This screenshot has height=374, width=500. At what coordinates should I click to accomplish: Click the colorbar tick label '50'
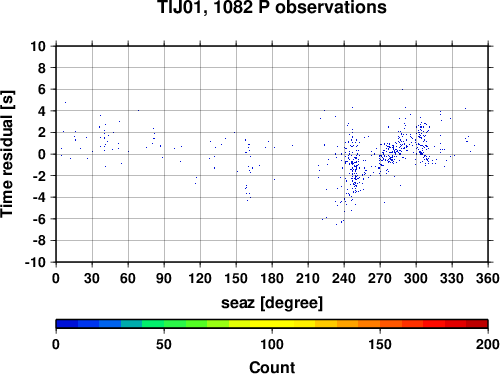(x=164, y=344)
